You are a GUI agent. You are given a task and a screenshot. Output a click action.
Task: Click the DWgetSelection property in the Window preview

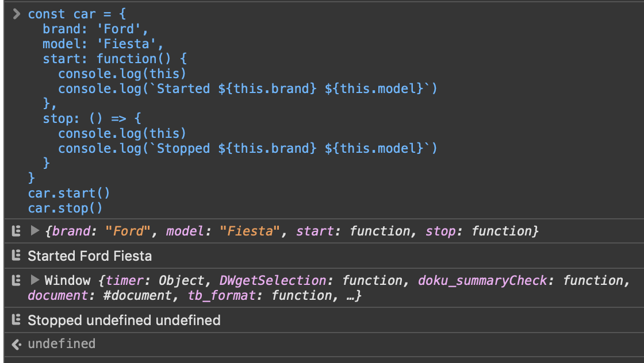coord(273,280)
